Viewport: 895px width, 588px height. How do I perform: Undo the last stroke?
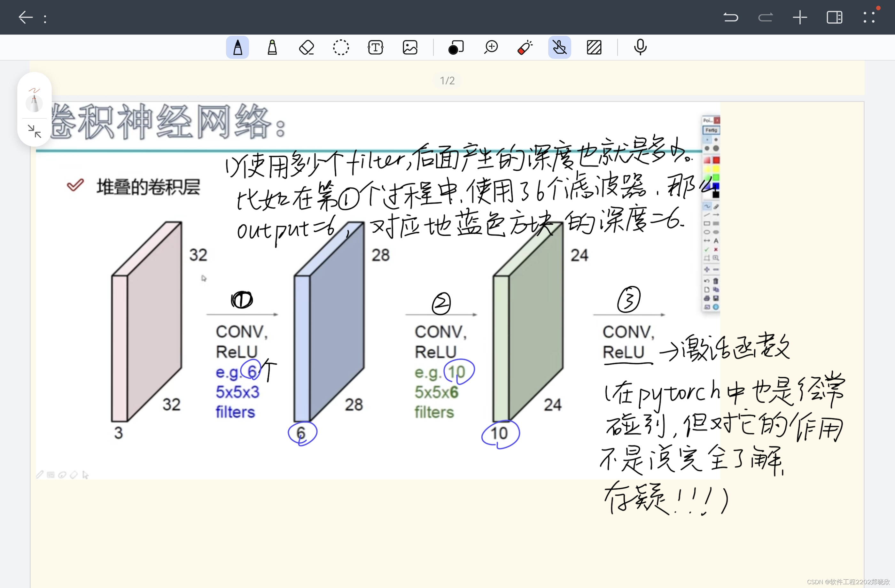(731, 17)
